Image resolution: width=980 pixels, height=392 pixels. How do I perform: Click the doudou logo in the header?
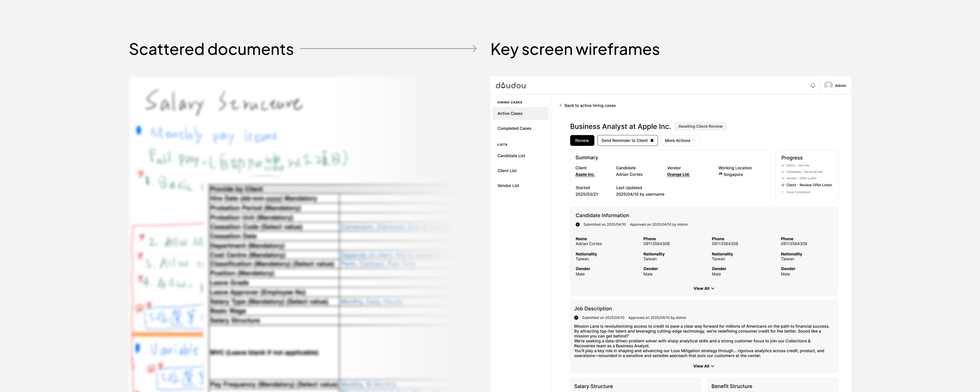tap(511, 86)
